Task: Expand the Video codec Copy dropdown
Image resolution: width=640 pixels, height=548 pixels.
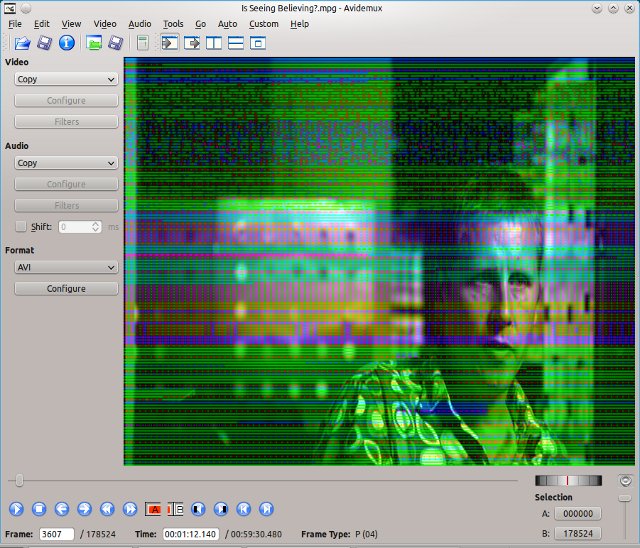Action: [66, 79]
